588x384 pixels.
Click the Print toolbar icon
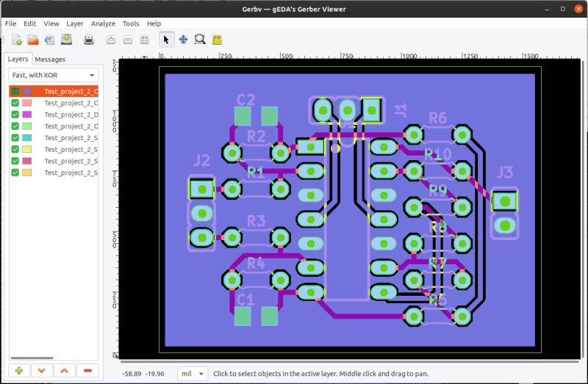[x=88, y=40]
